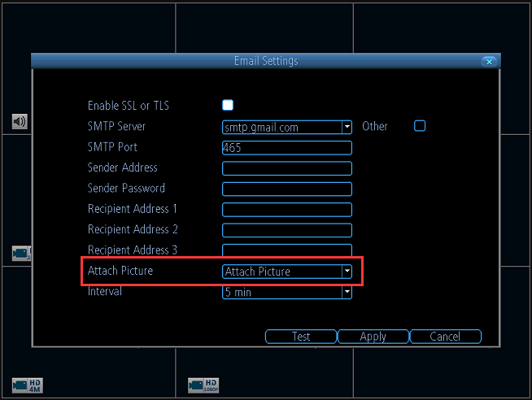Click the Sender Address field
532x400 pixels.
[287, 168]
